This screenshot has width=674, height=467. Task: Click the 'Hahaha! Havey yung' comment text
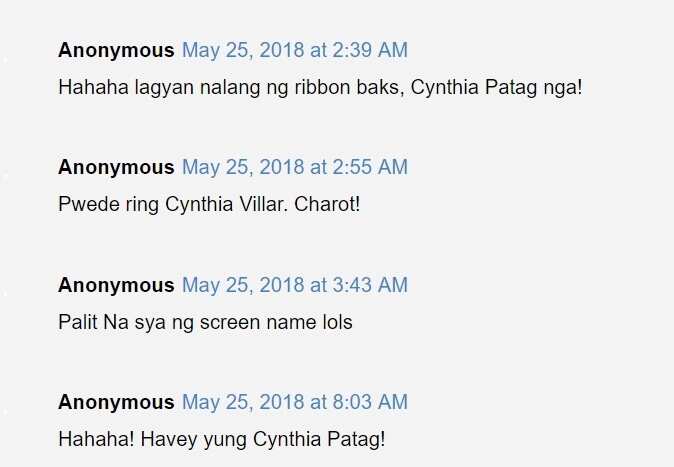coord(222,440)
